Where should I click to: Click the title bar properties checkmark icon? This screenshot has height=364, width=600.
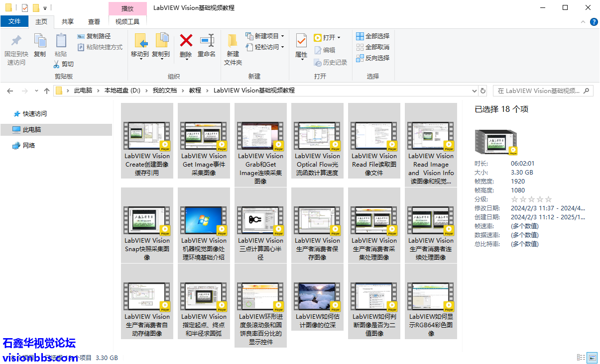25,7
